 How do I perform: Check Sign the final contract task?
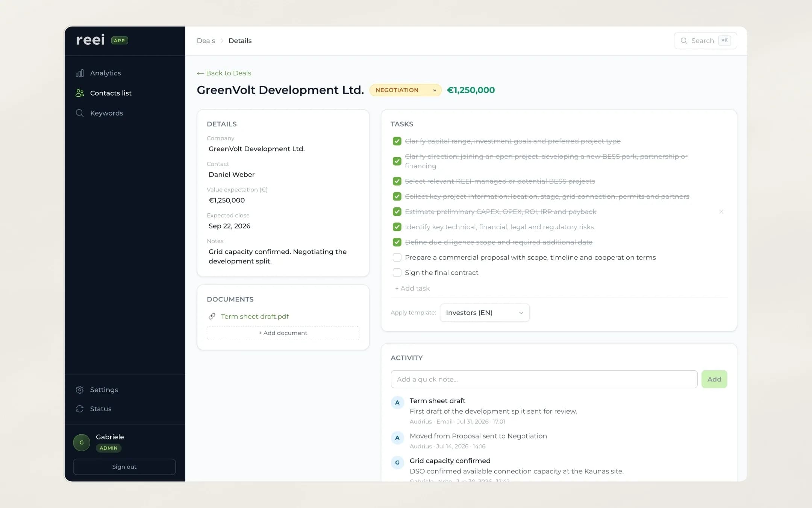[397, 272]
